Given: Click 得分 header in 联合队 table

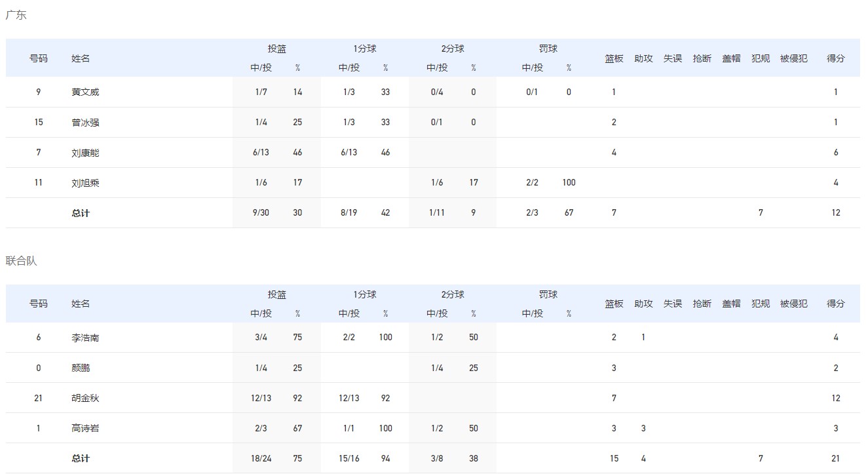Looking at the screenshot, I should pos(836,304).
